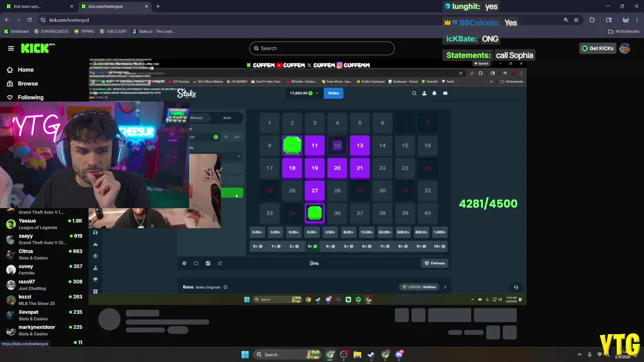644x362 pixels.
Task: Open the Windows Start menu
Action: tap(245, 354)
